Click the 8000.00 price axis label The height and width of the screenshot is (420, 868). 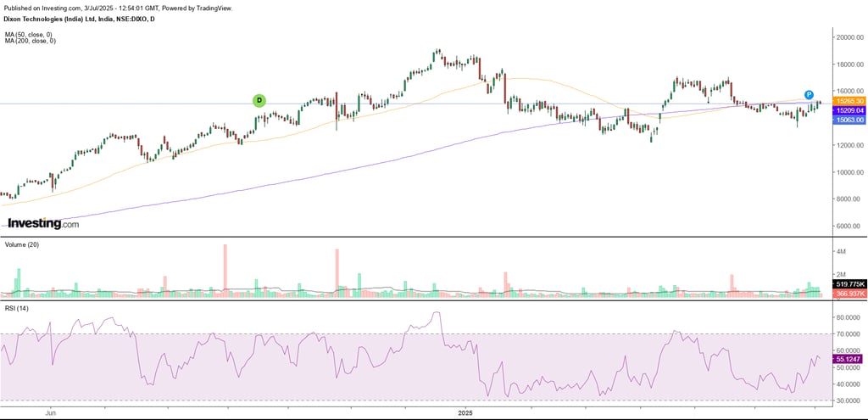pos(849,199)
